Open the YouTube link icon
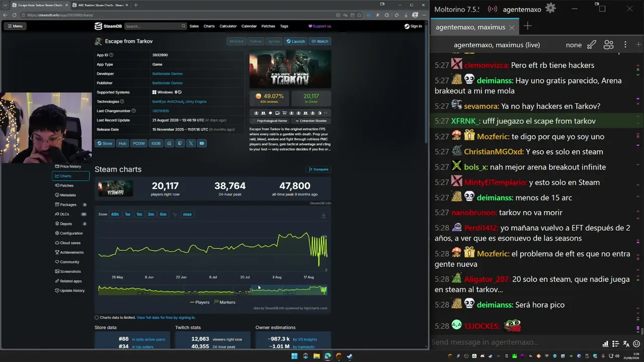 pyautogui.click(x=202, y=143)
